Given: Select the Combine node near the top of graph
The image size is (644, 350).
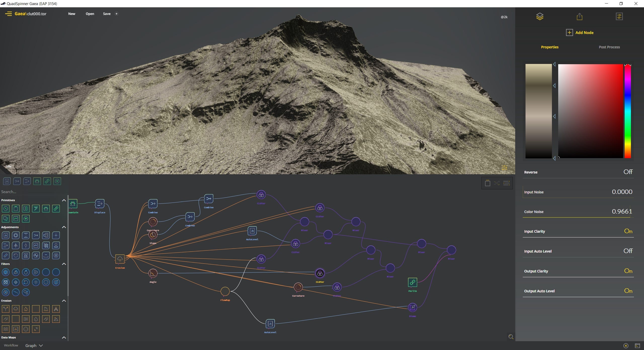Looking at the screenshot, I should (209, 199).
